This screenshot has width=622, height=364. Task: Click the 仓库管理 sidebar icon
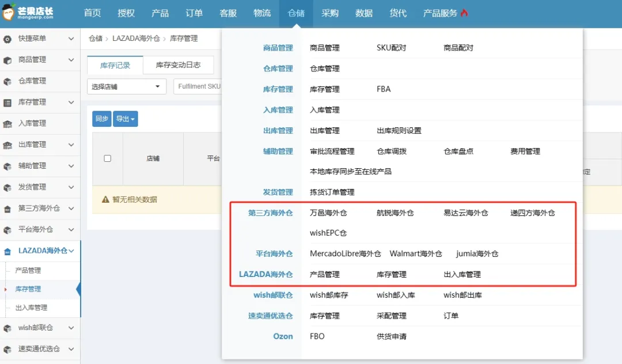(x=7, y=81)
